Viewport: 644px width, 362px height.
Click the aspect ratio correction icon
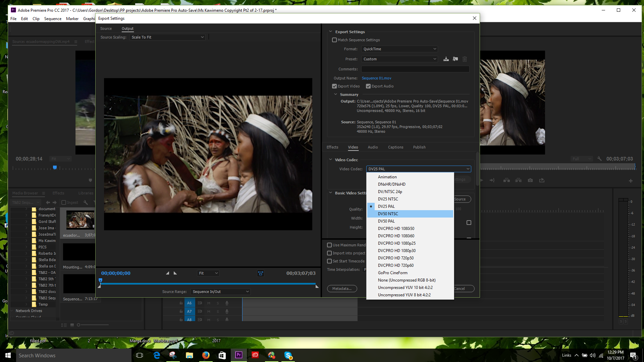click(x=260, y=274)
